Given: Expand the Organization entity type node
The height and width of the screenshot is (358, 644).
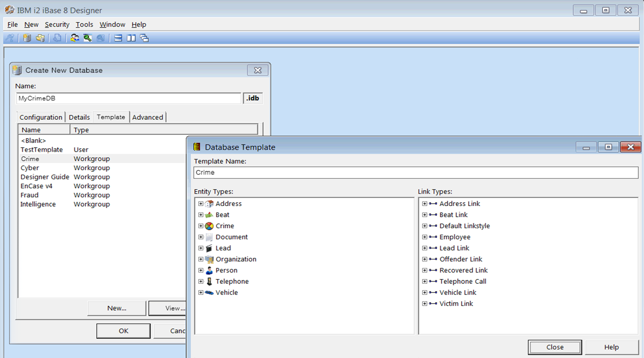Looking at the screenshot, I should [x=201, y=259].
